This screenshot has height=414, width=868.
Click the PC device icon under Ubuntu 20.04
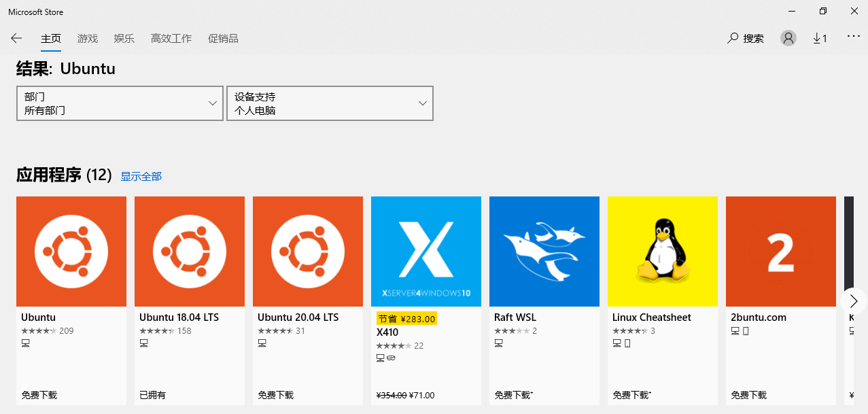(262, 343)
